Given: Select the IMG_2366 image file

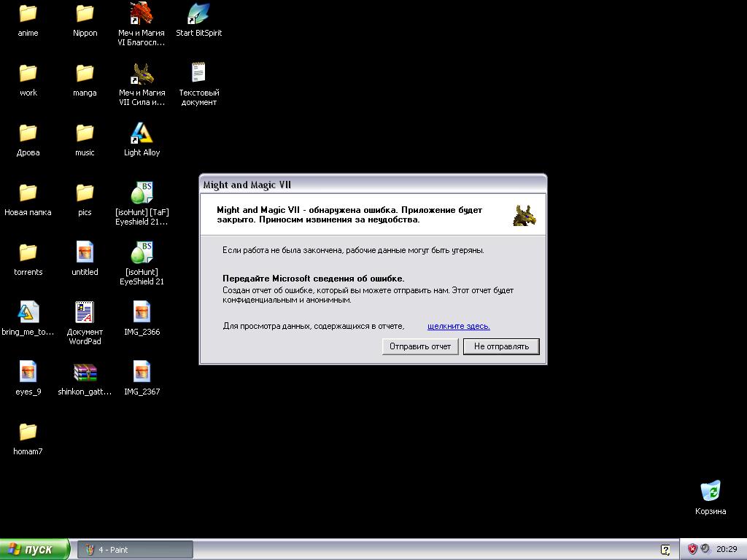Looking at the screenshot, I should coord(142,313).
